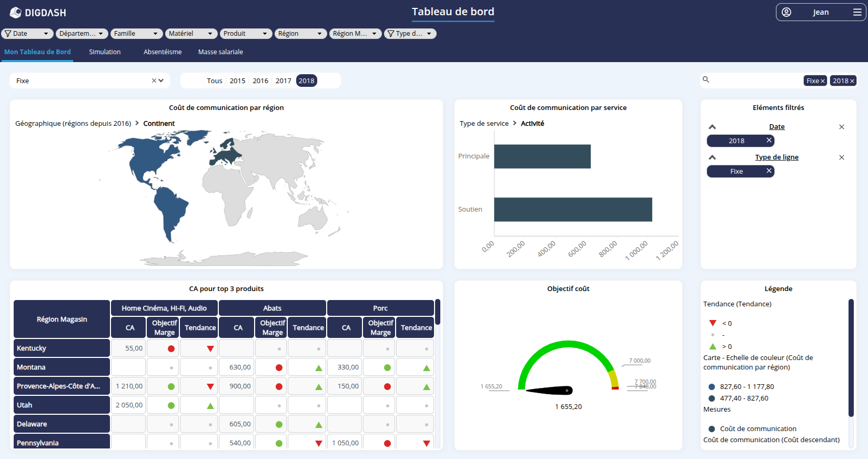Click the DigDash logo icon
The image size is (868, 459).
click(x=16, y=13)
